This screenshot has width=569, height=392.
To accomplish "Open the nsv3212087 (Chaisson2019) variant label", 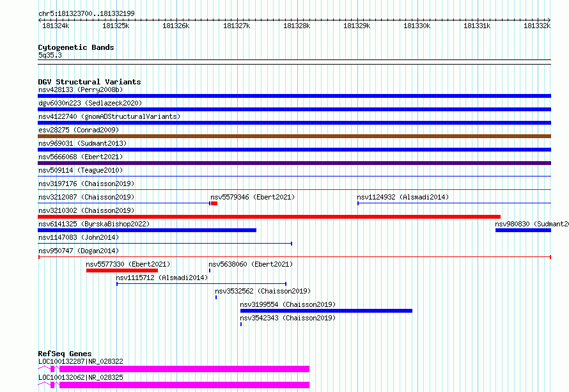I will coord(86,197).
